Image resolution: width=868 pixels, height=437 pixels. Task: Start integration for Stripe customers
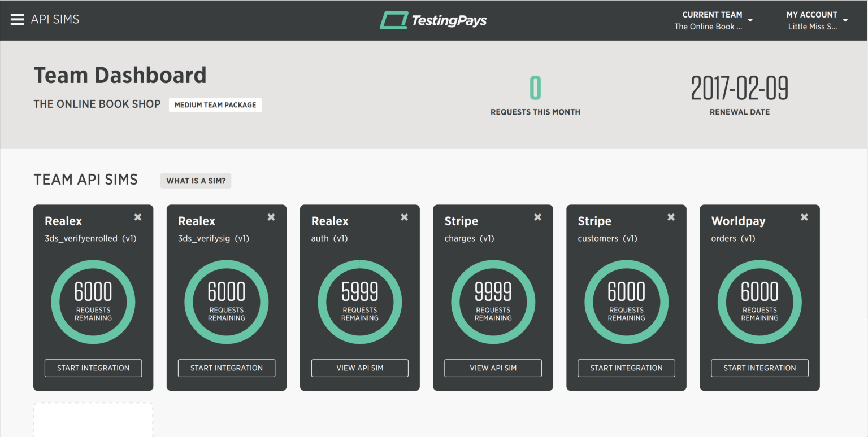[x=627, y=368]
